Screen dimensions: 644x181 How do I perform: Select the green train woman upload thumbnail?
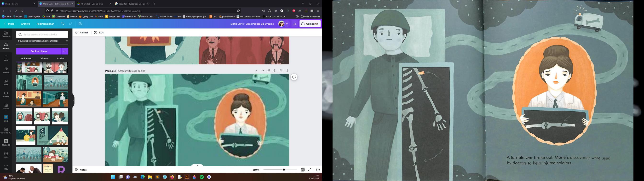[x=56, y=99]
